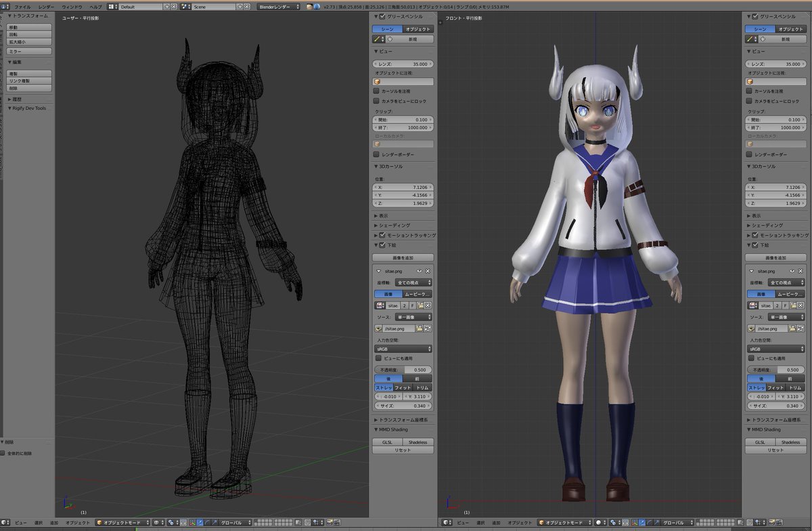This screenshot has height=531, width=812.
Task: Enable レンダーボーダー in right properties panel
Action: click(x=748, y=154)
